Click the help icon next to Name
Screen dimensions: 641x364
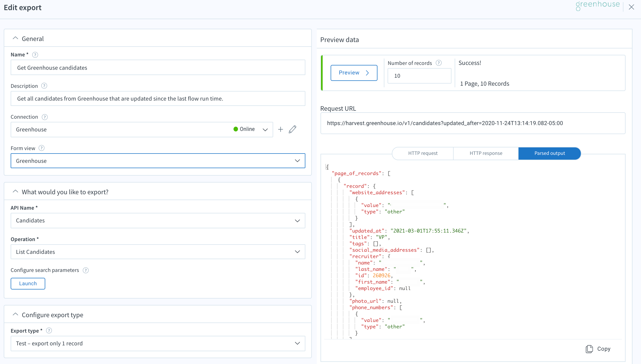pos(35,55)
